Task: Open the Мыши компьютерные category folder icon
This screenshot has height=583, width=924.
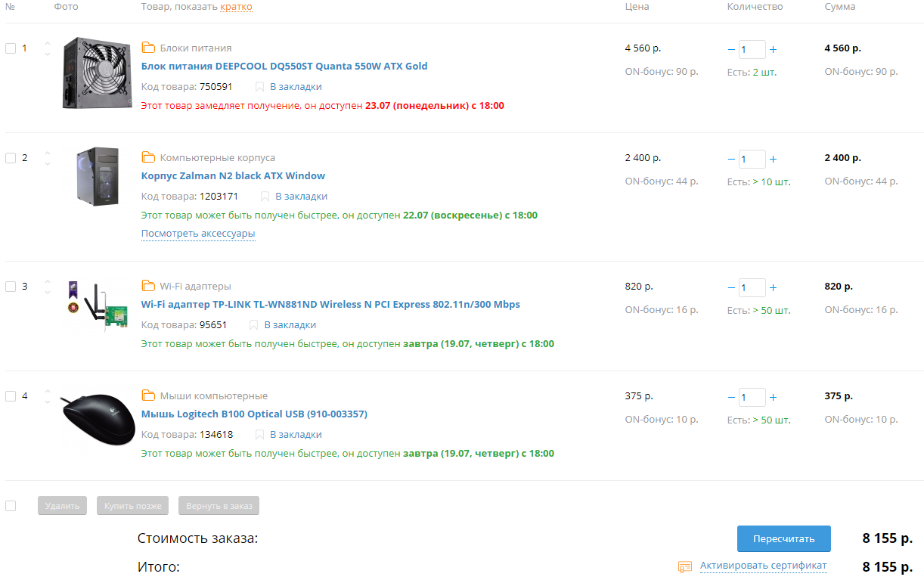Action: pos(148,395)
